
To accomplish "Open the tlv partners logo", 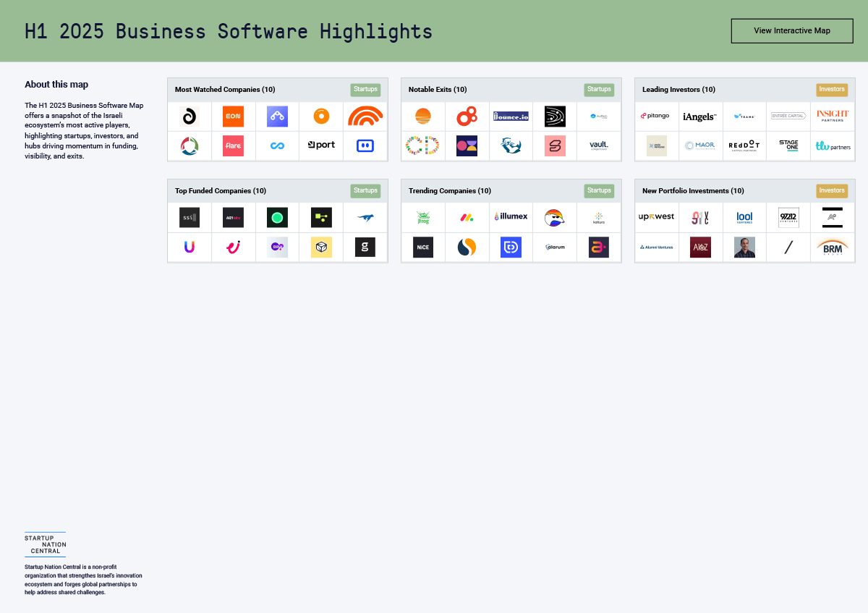I will click(833, 145).
